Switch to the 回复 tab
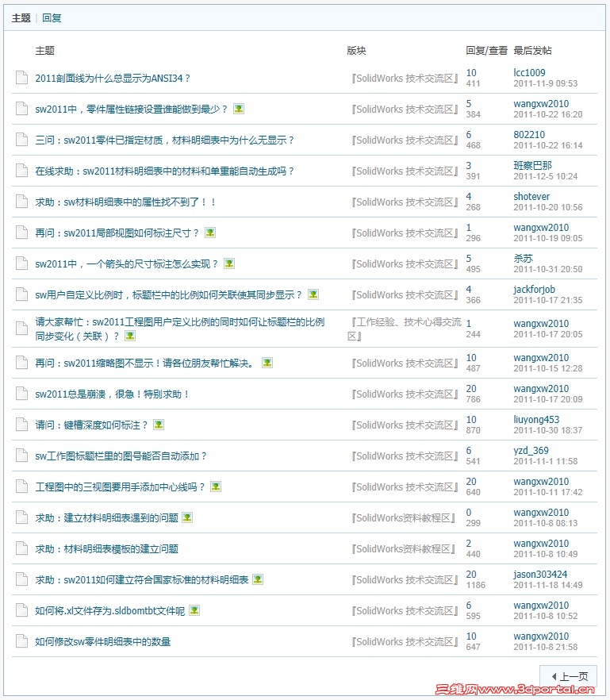Screen dimensions: 610x700 click(52, 17)
